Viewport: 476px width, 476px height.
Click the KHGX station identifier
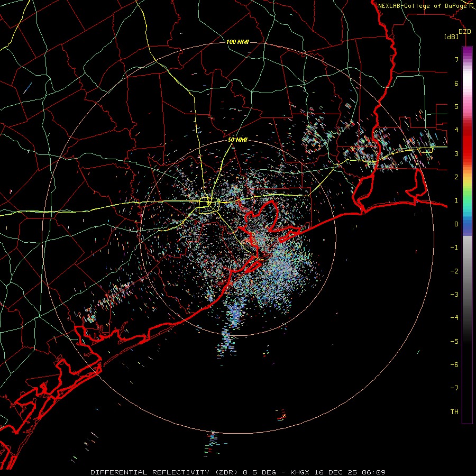[x=300, y=472]
